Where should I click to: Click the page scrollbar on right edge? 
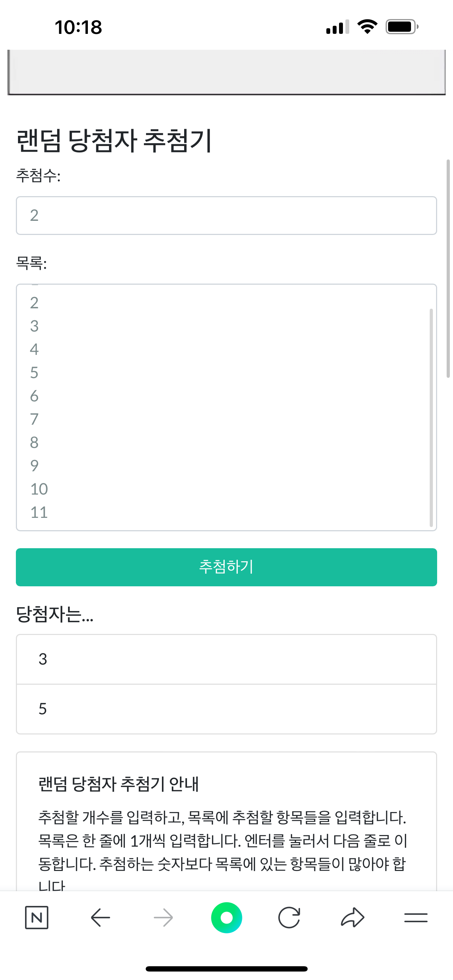click(448, 268)
